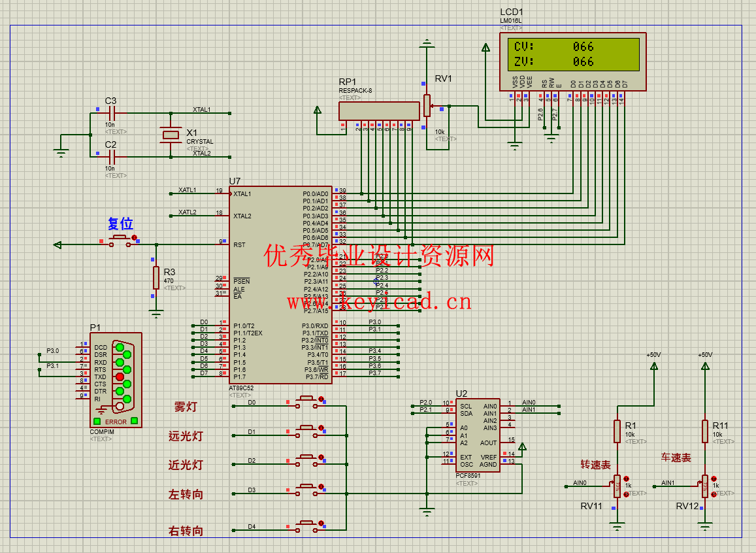
Task: Select the crystal oscillator X1
Action: (171, 135)
